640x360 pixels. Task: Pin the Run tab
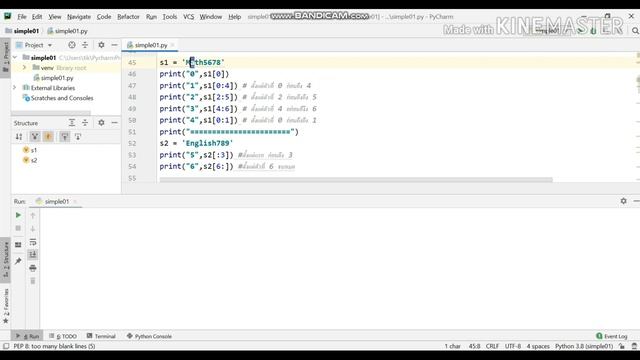[x=18, y=261]
